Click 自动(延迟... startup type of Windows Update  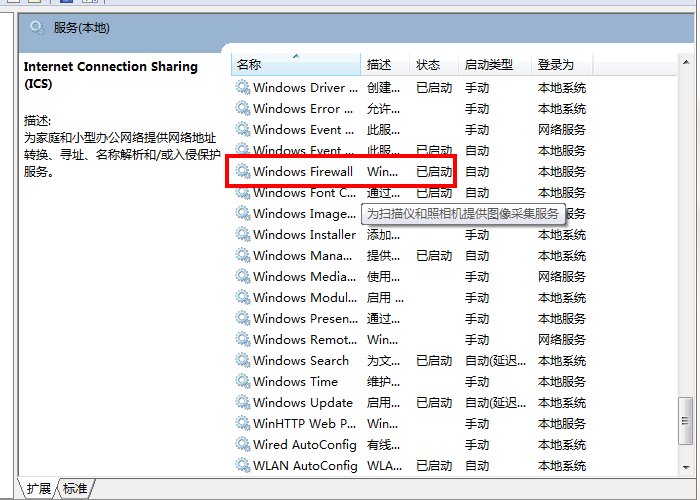[495, 402]
